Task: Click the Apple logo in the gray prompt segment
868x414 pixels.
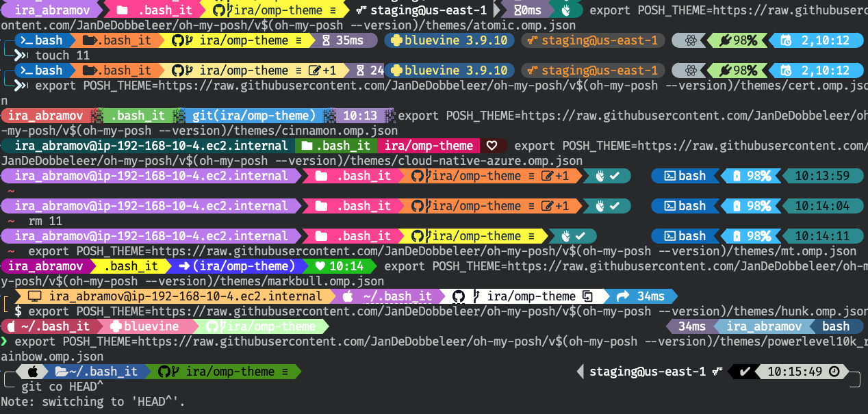Action: [x=32, y=372]
